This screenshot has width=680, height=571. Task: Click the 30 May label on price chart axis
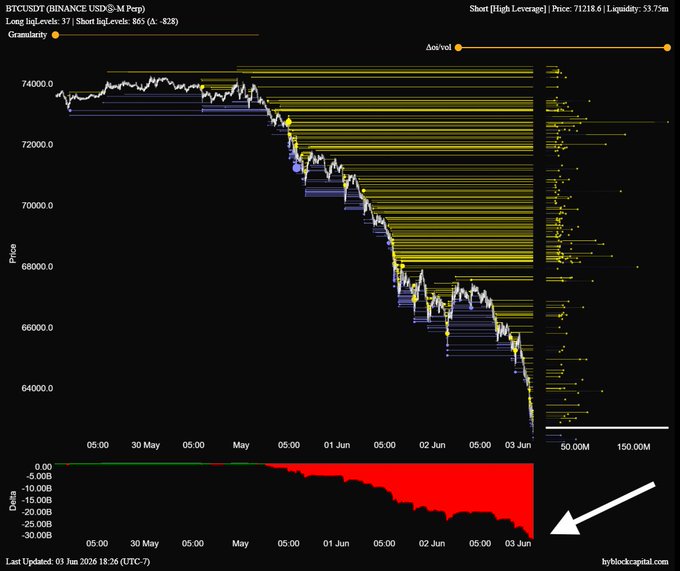[145, 445]
